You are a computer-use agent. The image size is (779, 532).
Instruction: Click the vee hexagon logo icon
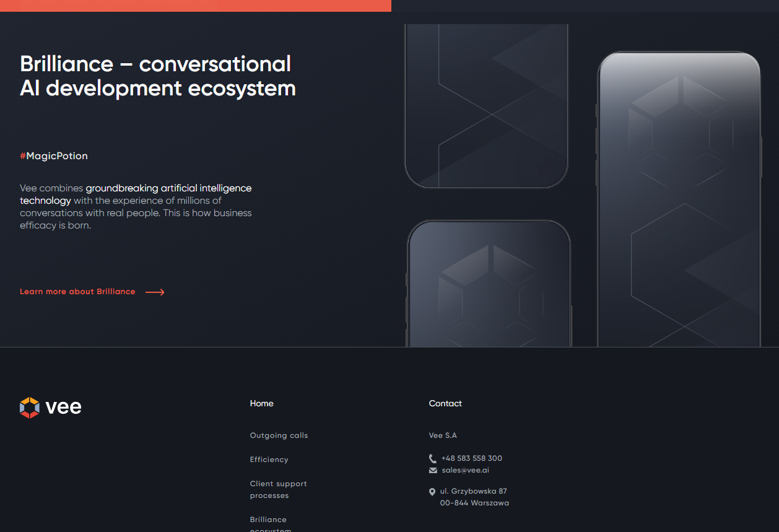coord(30,408)
